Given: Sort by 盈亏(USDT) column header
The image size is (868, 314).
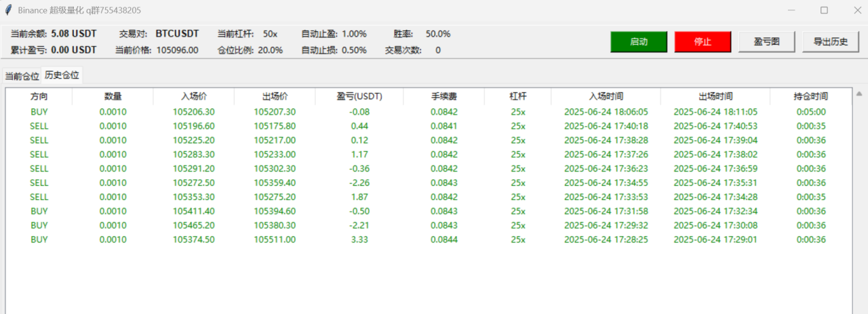Looking at the screenshot, I should tap(359, 97).
